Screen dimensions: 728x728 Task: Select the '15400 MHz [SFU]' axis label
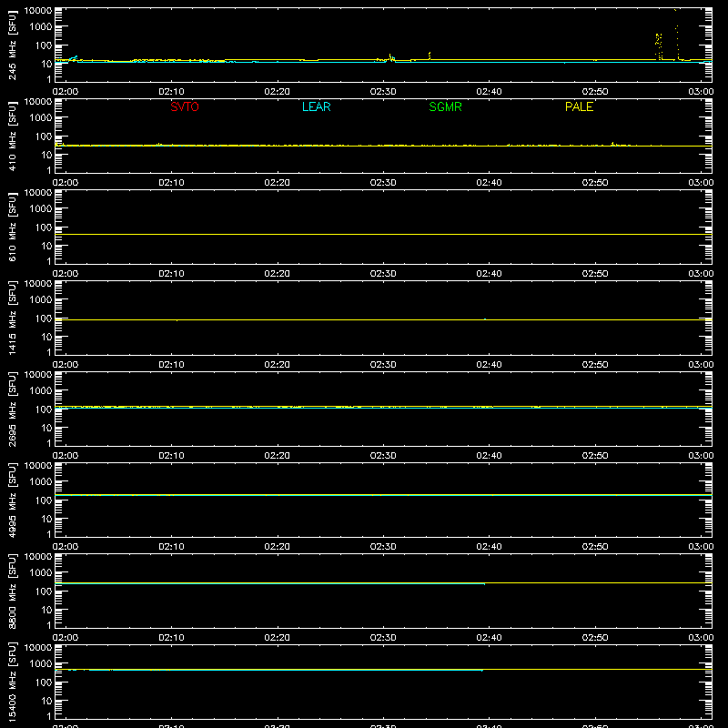click(12, 682)
